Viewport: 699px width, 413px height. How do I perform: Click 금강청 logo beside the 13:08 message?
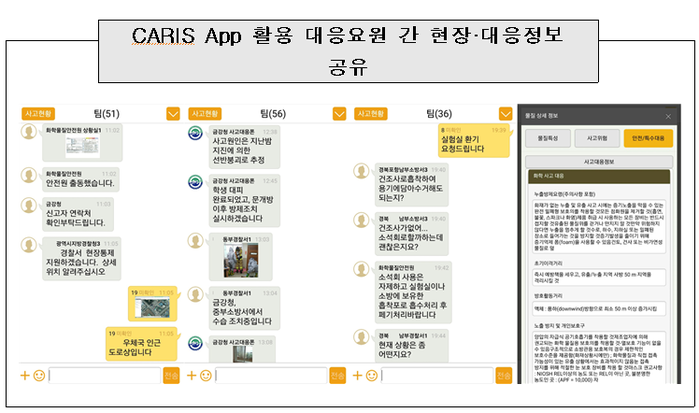pos(195,343)
